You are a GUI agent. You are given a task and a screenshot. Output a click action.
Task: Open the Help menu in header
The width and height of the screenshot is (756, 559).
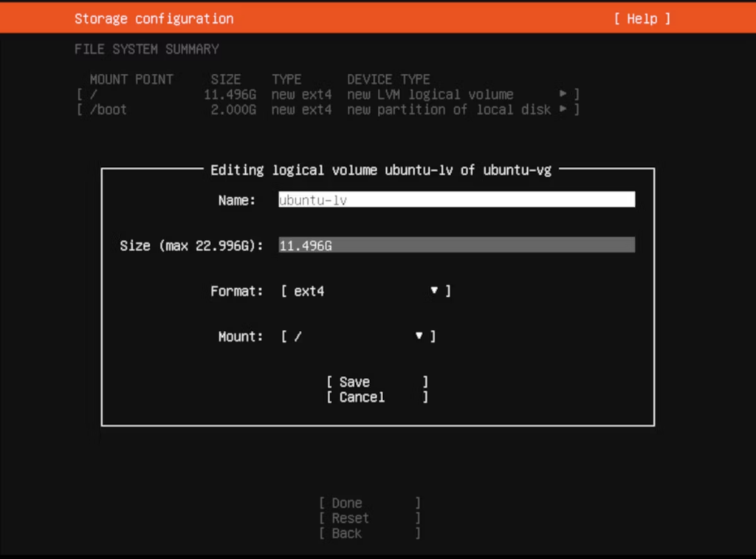642,18
